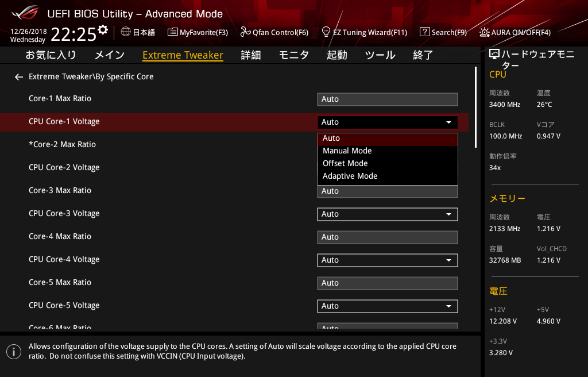The height and width of the screenshot is (377, 588).
Task: Launch EZ Tuning Wizard(F11)
Action: 365,32
